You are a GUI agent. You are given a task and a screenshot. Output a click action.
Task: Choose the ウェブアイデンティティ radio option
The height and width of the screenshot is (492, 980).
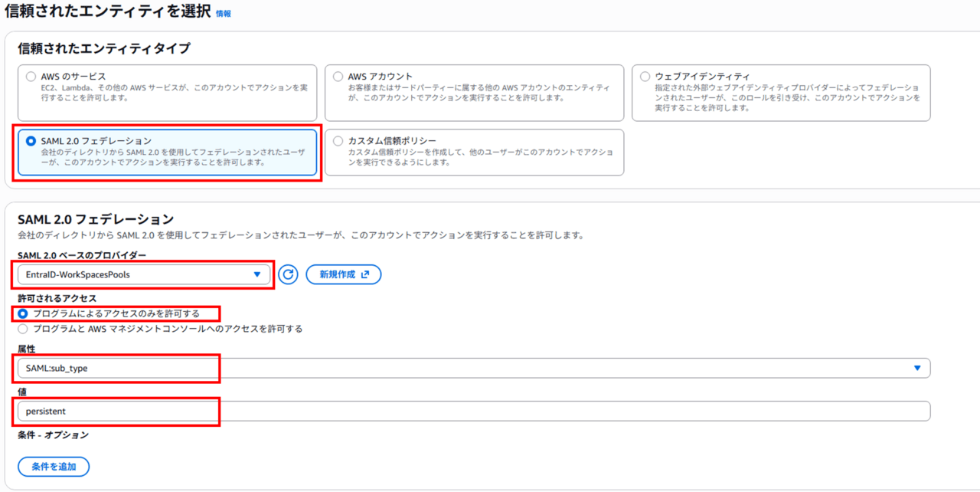(x=645, y=77)
